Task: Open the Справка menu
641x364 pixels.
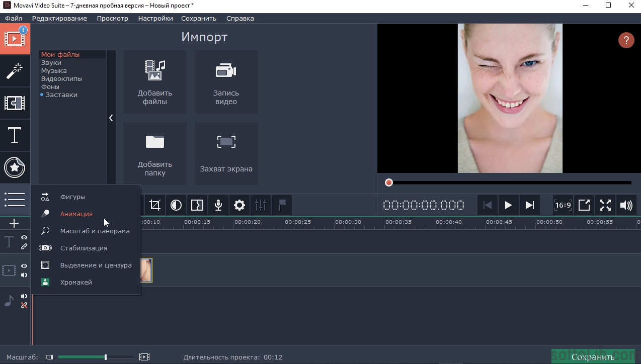Action: (240, 18)
